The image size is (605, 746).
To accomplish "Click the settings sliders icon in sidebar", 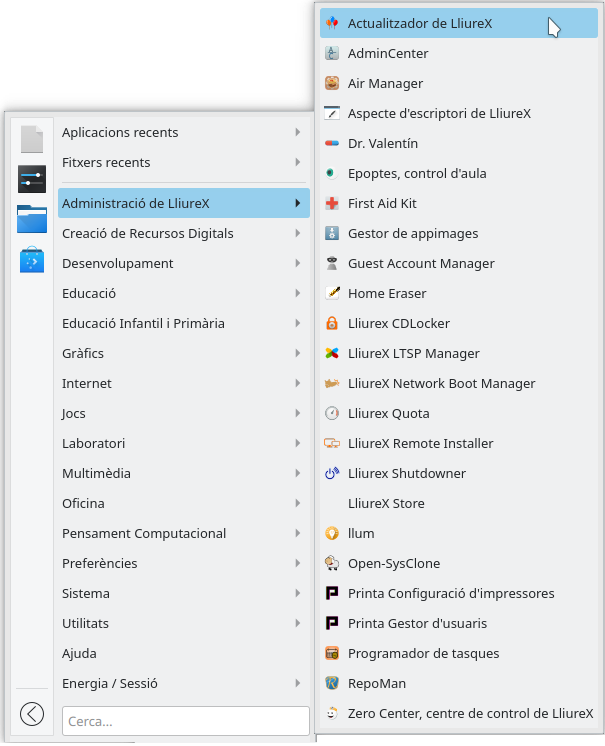I will pyautogui.click(x=32, y=179).
